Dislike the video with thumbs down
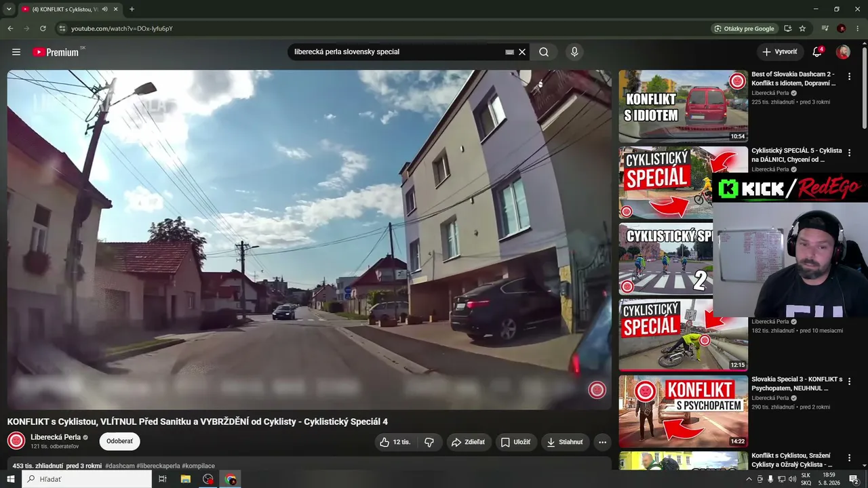Screen dimensions: 868x488 [429, 442]
